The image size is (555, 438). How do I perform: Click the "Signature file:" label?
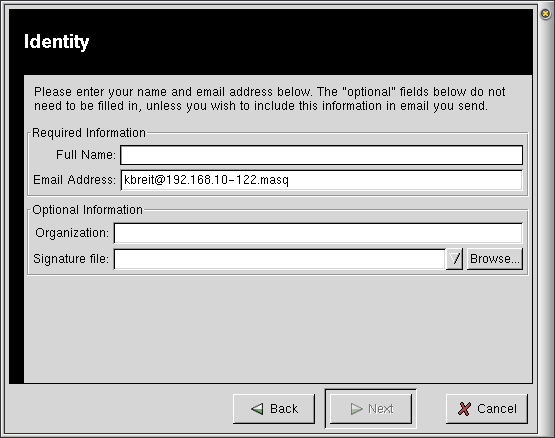click(x=71, y=259)
